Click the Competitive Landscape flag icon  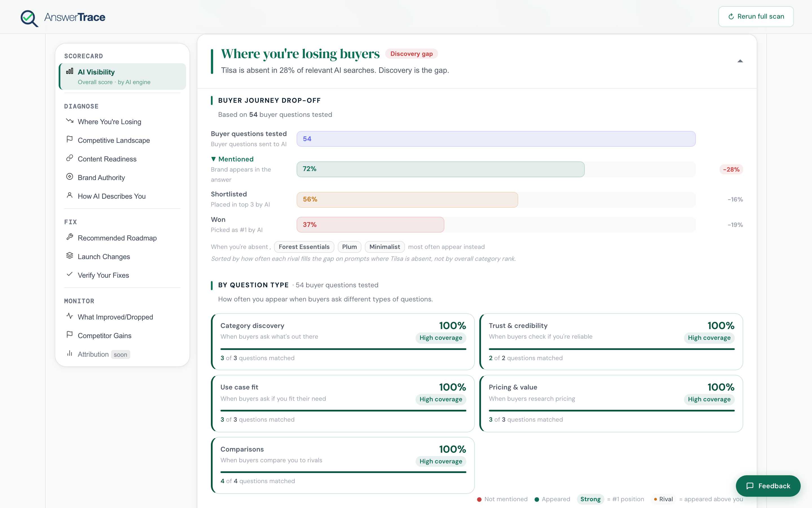(69, 139)
